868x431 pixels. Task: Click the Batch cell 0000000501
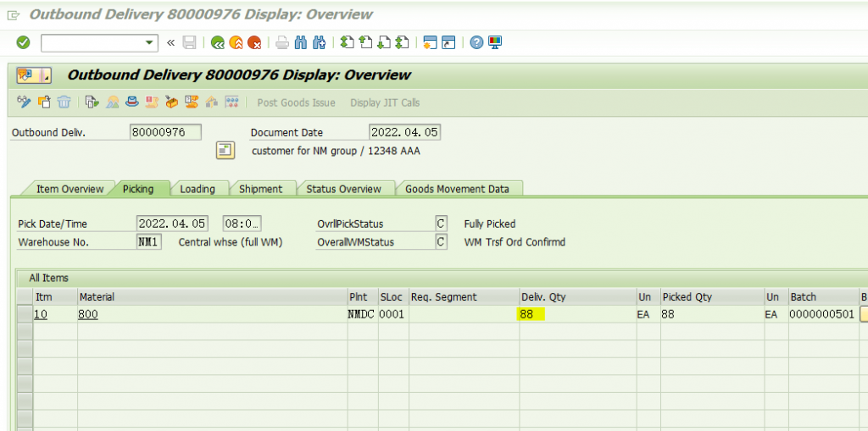822,315
